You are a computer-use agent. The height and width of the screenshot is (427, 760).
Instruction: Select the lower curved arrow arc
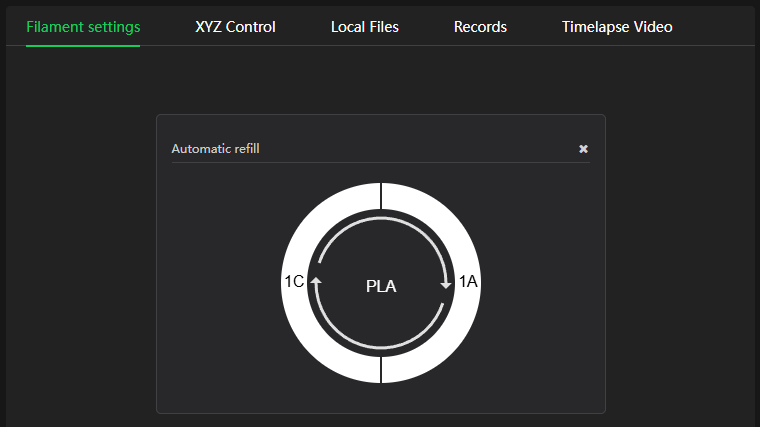coord(381,347)
